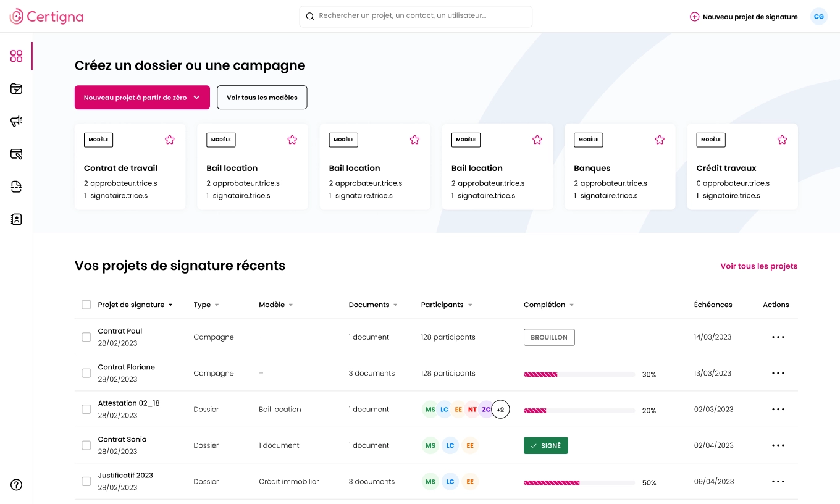Check the Contrat Paul row checkbox

point(86,337)
